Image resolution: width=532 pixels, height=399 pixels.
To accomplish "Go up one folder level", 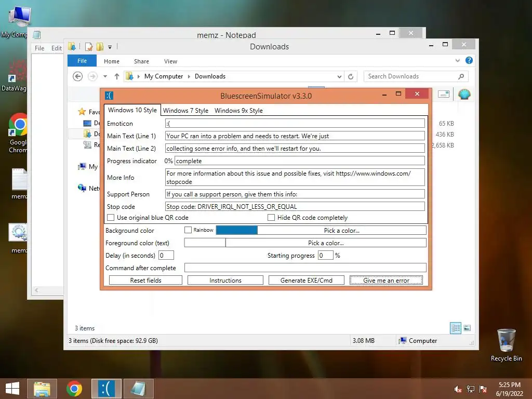I will pyautogui.click(x=117, y=76).
